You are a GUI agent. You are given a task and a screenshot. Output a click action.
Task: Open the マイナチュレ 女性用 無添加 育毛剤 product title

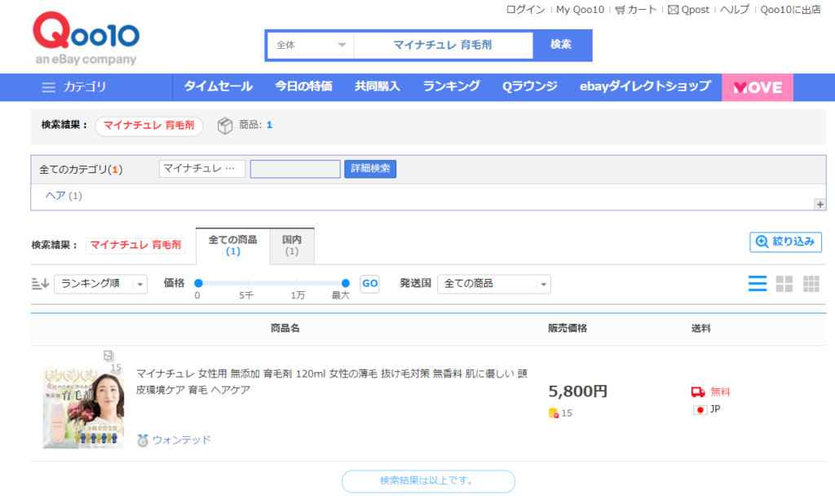pos(331,382)
